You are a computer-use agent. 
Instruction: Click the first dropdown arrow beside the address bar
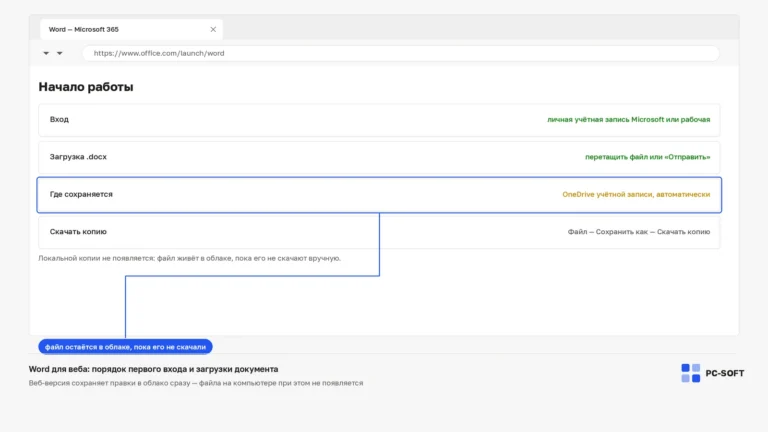click(46, 53)
